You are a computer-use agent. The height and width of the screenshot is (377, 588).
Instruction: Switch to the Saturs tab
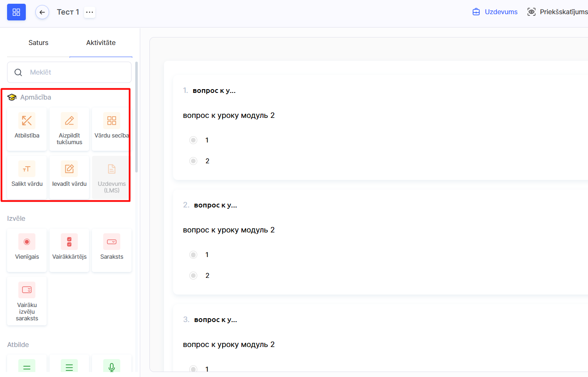38,43
